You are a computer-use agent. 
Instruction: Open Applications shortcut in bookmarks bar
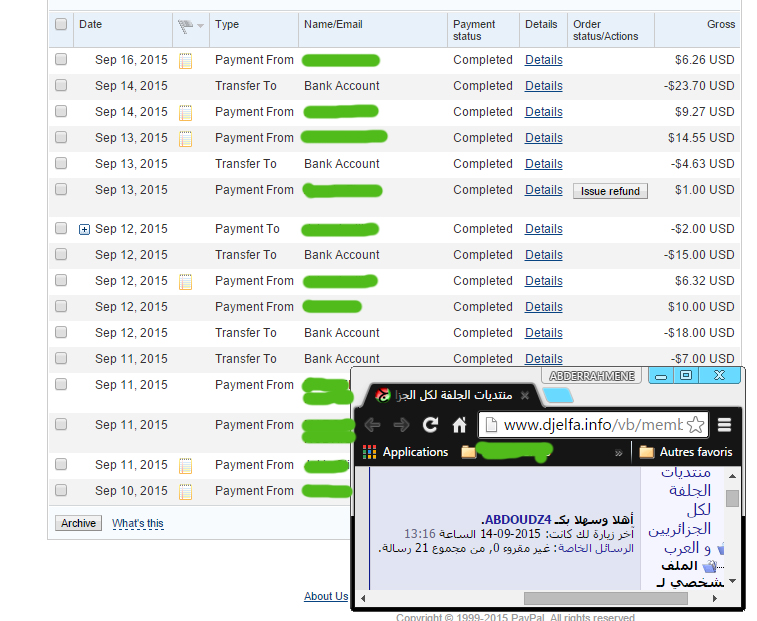point(406,452)
